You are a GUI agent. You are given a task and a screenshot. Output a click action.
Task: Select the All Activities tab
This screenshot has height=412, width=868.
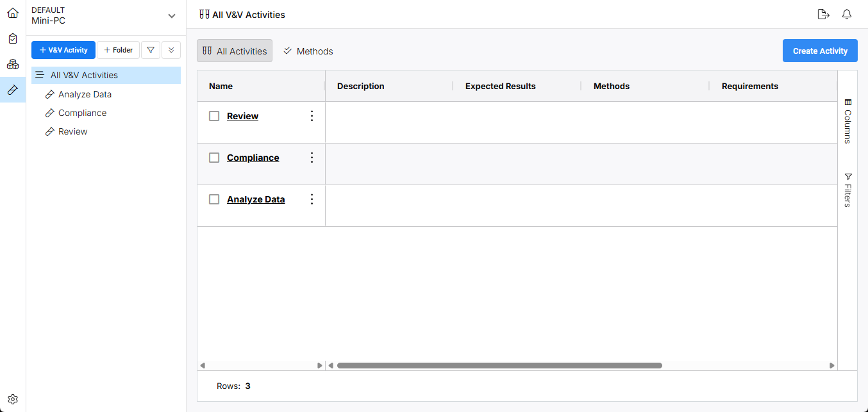(x=235, y=51)
